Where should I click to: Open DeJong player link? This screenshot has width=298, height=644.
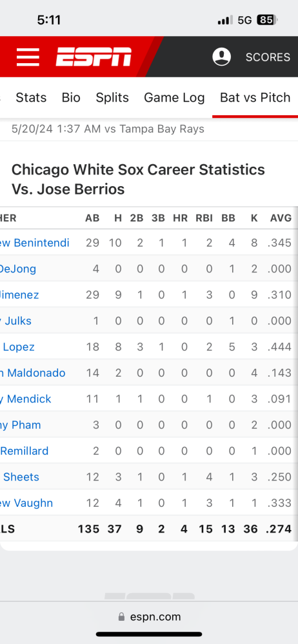[18, 269]
